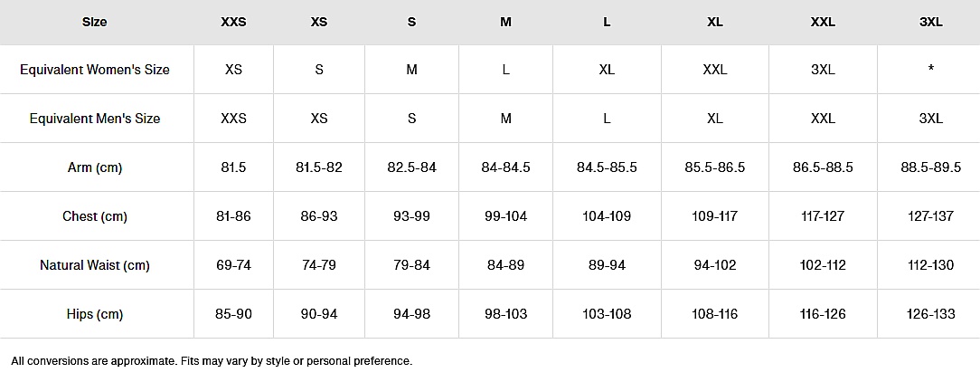Click the asterisk in women's 3XL cell
Image resolution: width=980 pixels, height=382 pixels.
931,71
